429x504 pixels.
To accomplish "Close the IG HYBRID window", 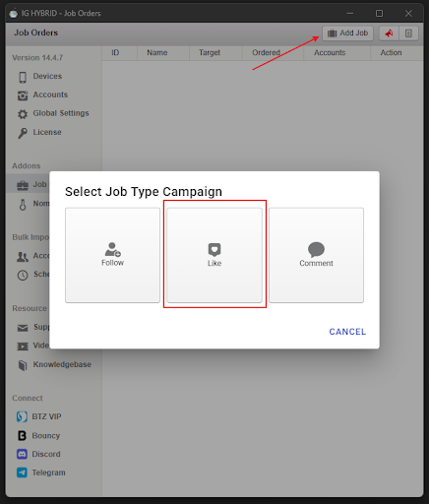I will (408, 14).
